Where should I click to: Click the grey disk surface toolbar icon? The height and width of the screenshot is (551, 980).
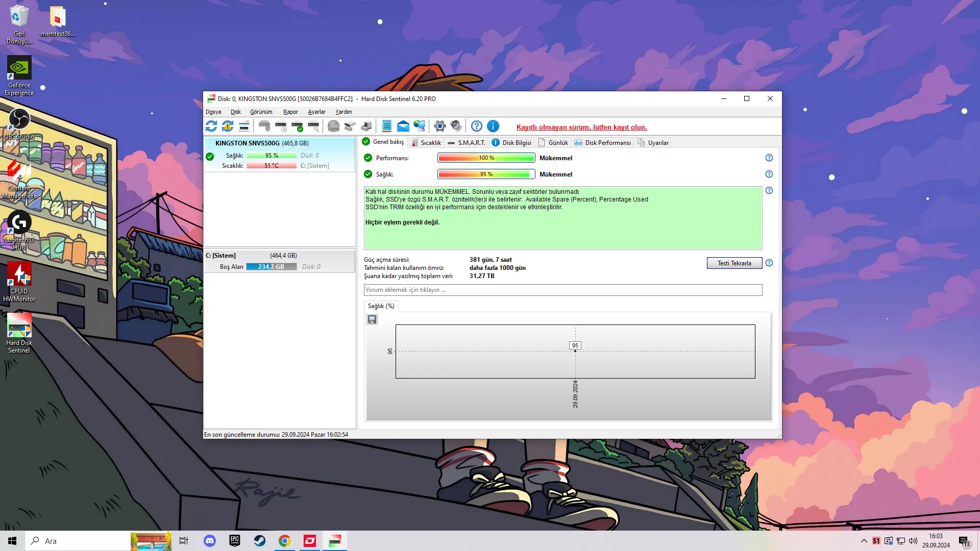click(333, 126)
